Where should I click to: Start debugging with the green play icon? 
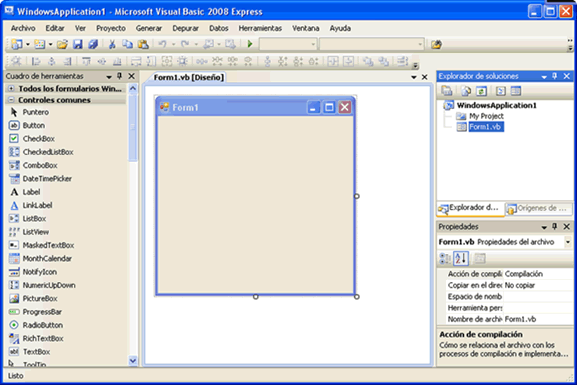(x=250, y=44)
